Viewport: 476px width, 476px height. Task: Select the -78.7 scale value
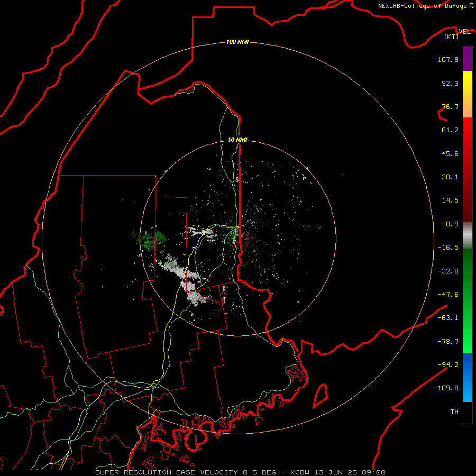click(448, 342)
